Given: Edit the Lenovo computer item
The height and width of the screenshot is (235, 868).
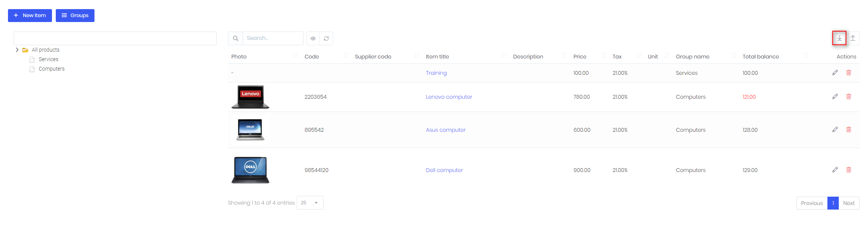Looking at the screenshot, I should pyautogui.click(x=835, y=96).
